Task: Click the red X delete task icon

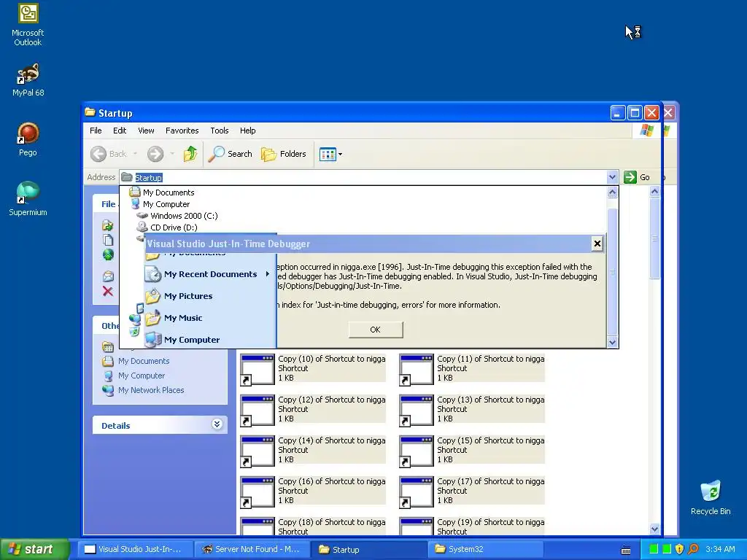Action: click(108, 292)
